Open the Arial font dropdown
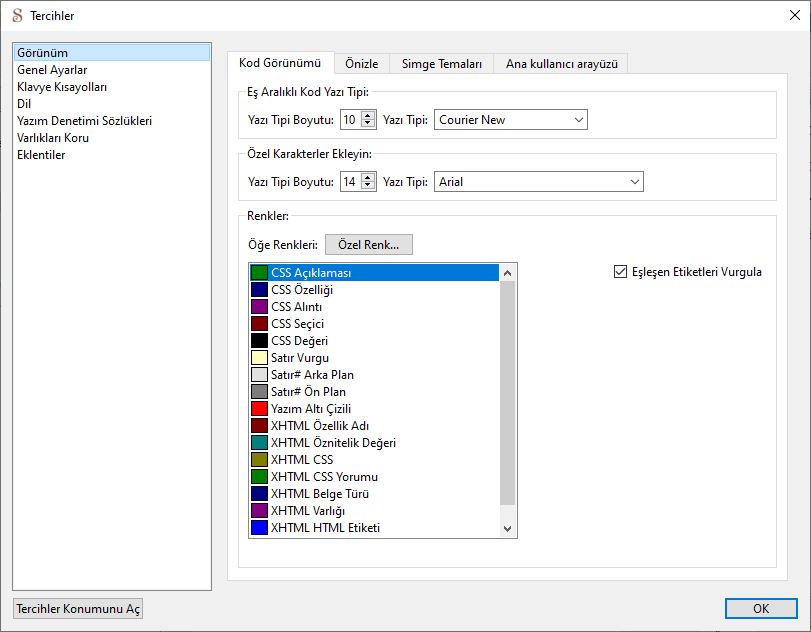Viewport: 811px width, 632px height. tap(538, 182)
